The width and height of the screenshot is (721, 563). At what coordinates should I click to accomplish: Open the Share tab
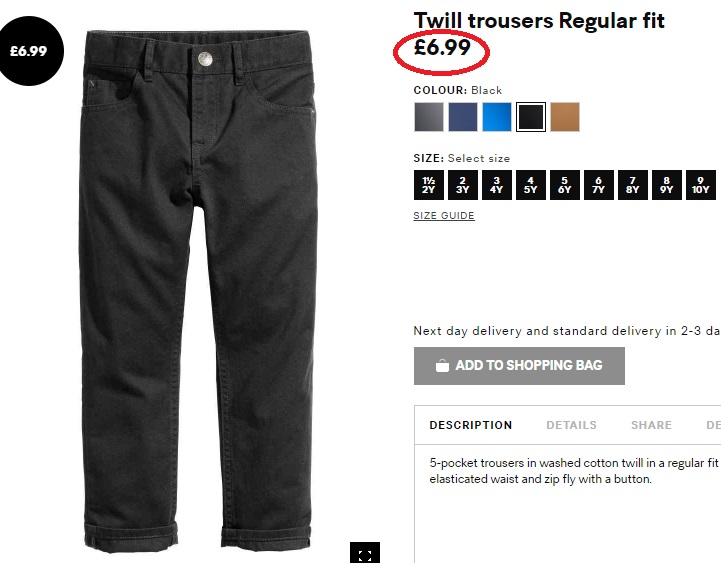(651, 425)
